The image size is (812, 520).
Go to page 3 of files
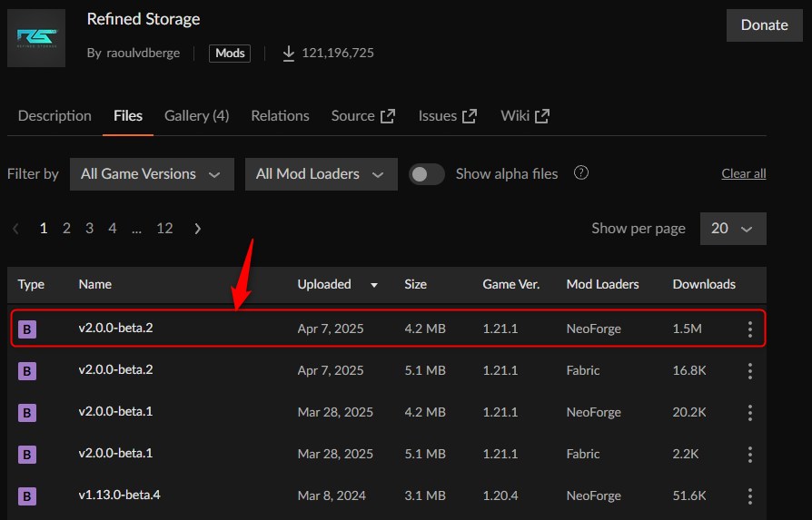click(90, 228)
